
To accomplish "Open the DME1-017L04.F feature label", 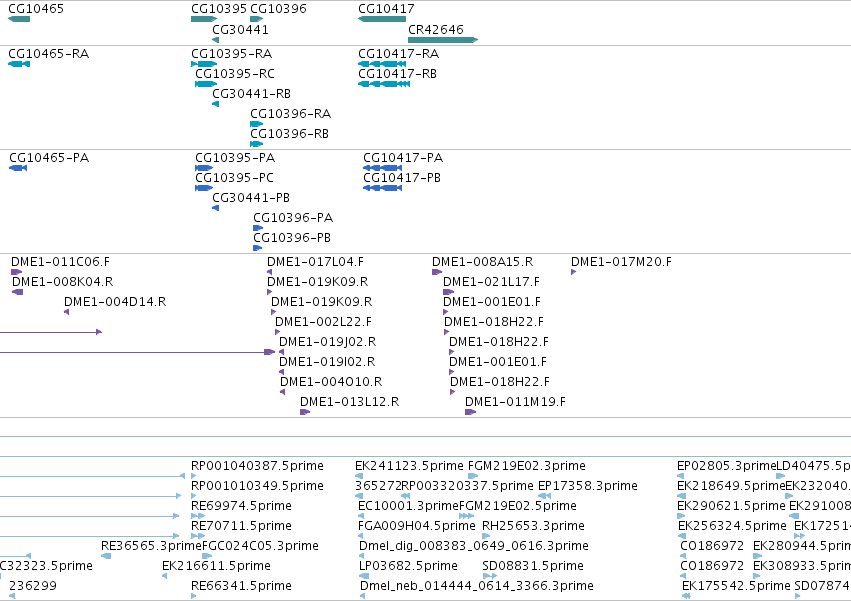I will [315, 262].
